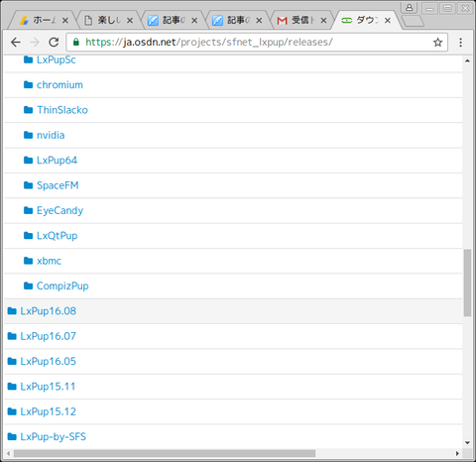Click the folder icon beside LxPup64
476x462 pixels.
pos(28,161)
